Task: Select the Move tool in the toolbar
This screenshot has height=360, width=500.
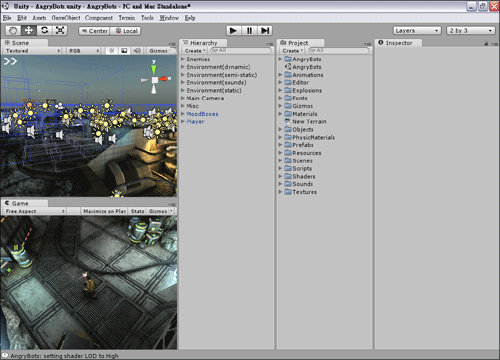Action: point(29,31)
